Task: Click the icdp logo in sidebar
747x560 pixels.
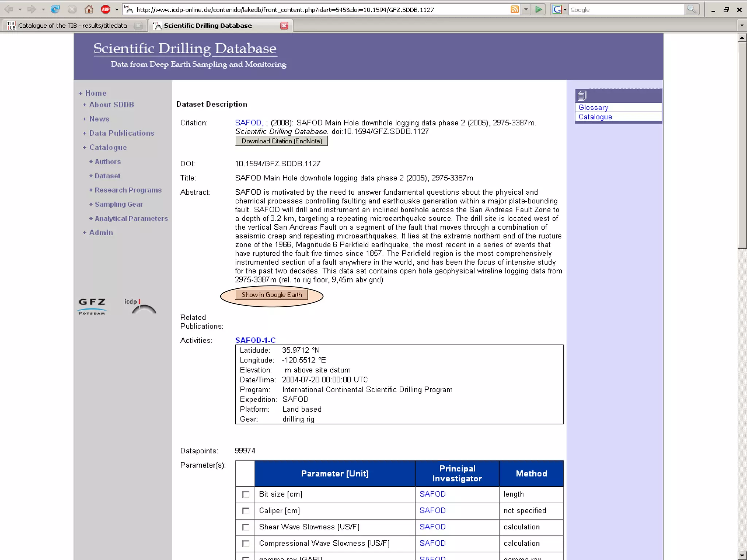Action: point(140,306)
